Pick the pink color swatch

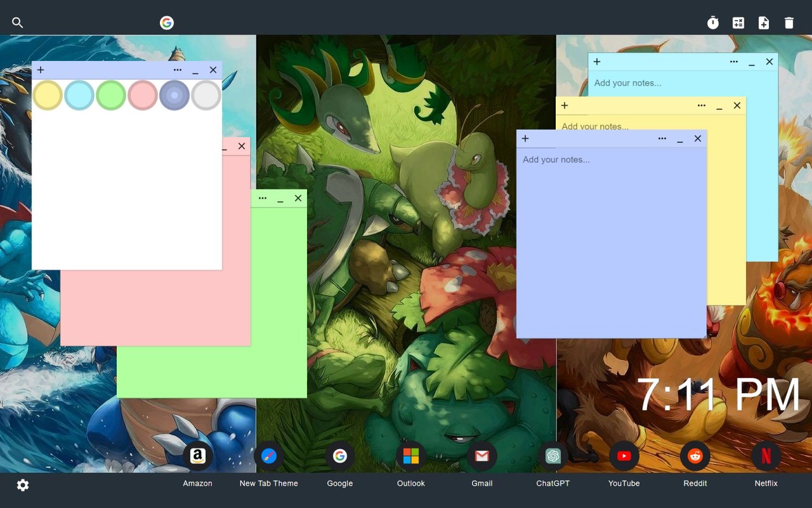(143, 95)
